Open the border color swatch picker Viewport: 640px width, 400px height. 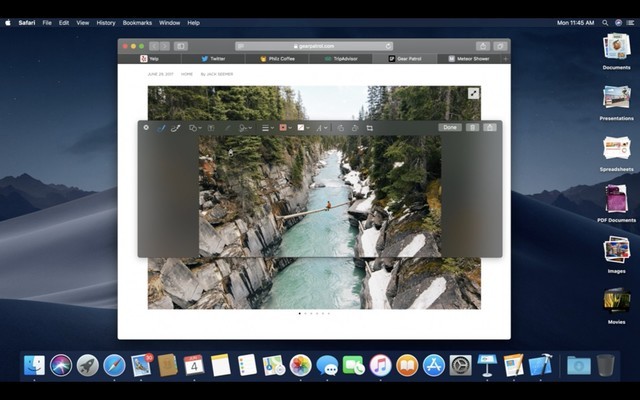click(284, 128)
